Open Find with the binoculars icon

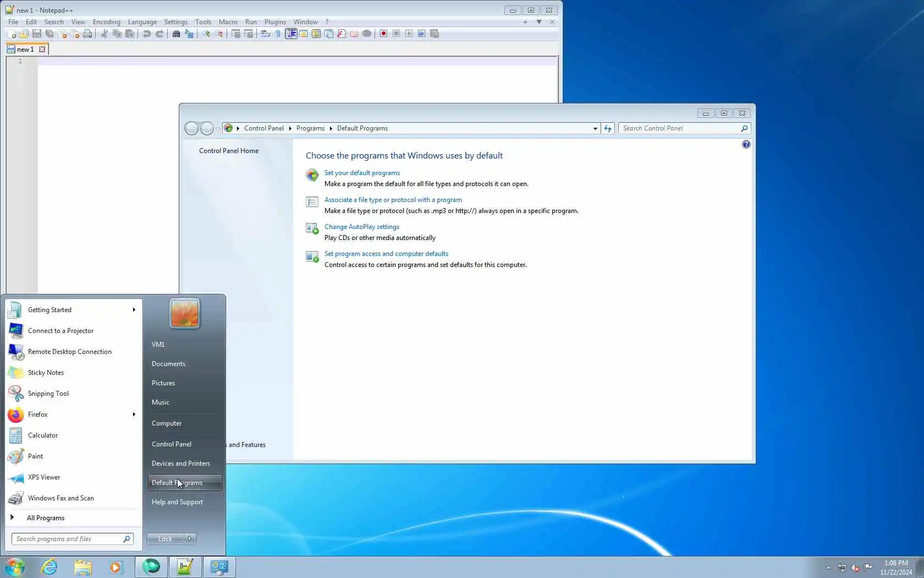pos(177,34)
